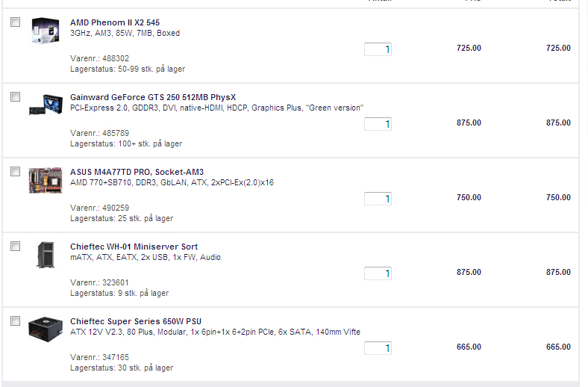Click the quantity field for AMD Phenom II
The height and width of the screenshot is (387, 588).
[378, 49]
